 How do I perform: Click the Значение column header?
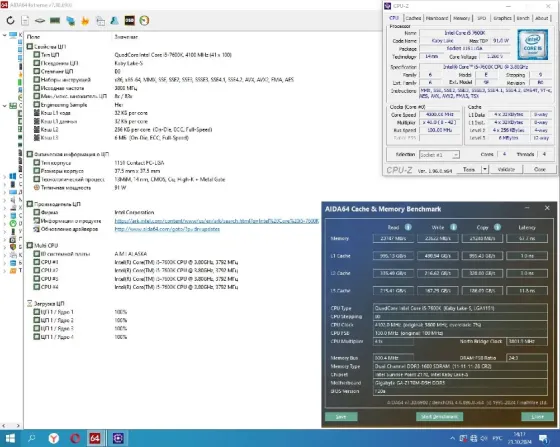tap(126, 37)
